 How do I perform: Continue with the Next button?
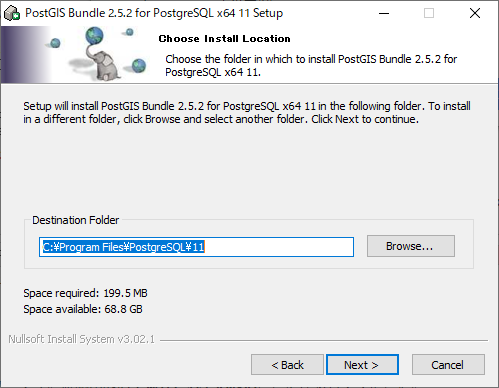pos(362,365)
